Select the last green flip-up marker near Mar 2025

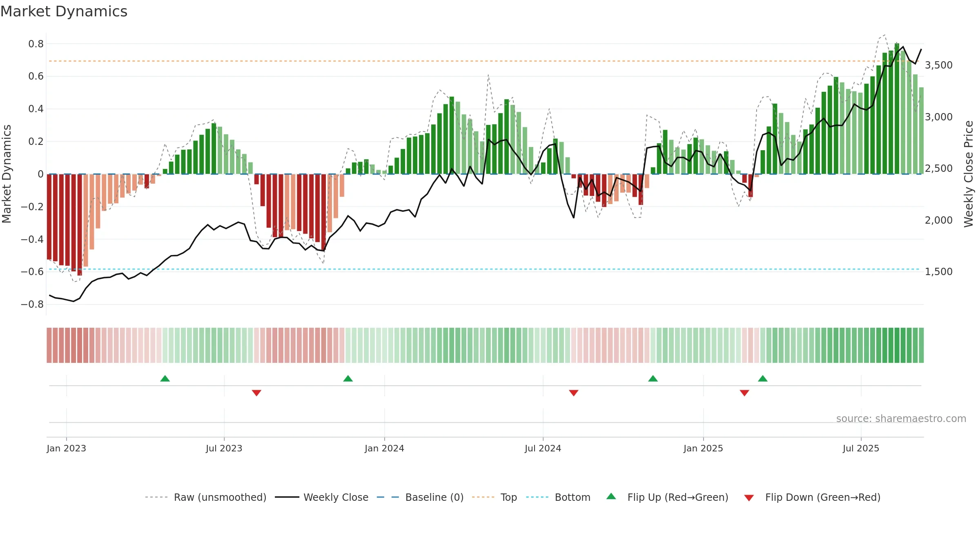click(x=763, y=378)
